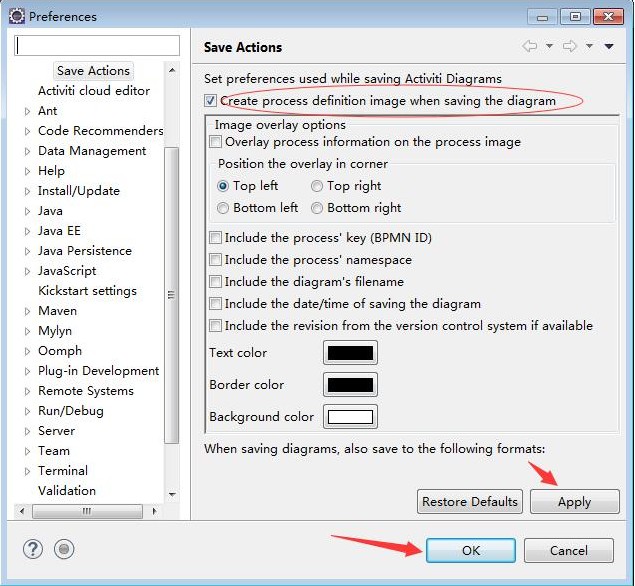Viewport: 635px width, 586px height.
Task: Open the Background color swatch
Action: pyautogui.click(x=350, y=417)
